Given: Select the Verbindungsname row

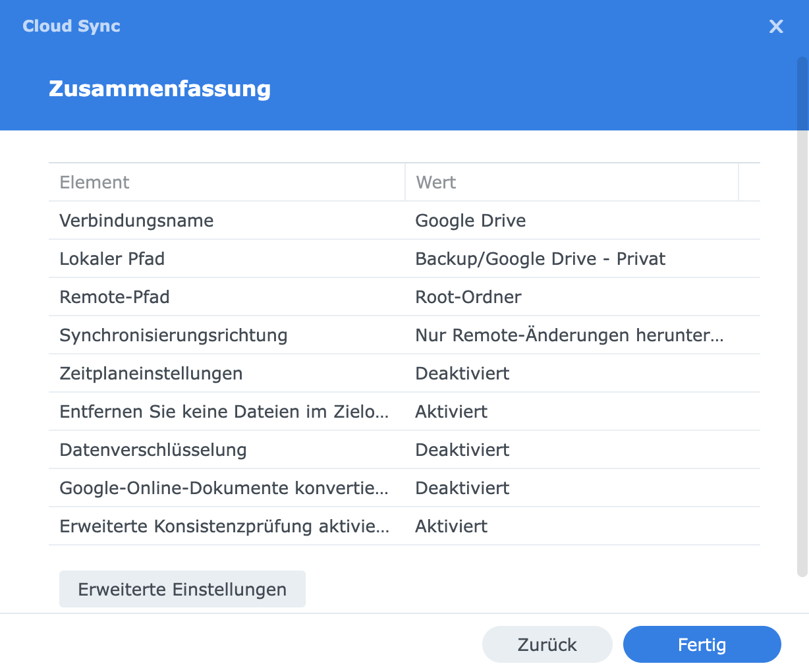Looking at the screenshot, I should pyautogui.click(x=136, y=221).
